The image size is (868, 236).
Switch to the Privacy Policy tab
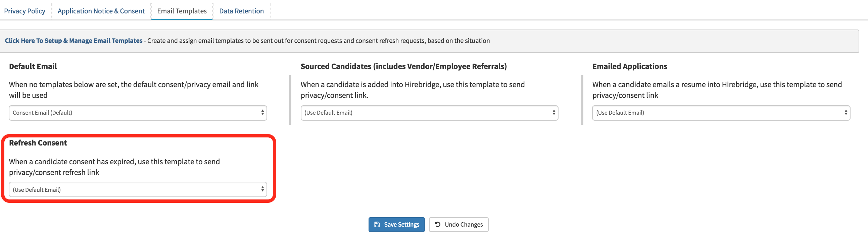tap(25, 10)
